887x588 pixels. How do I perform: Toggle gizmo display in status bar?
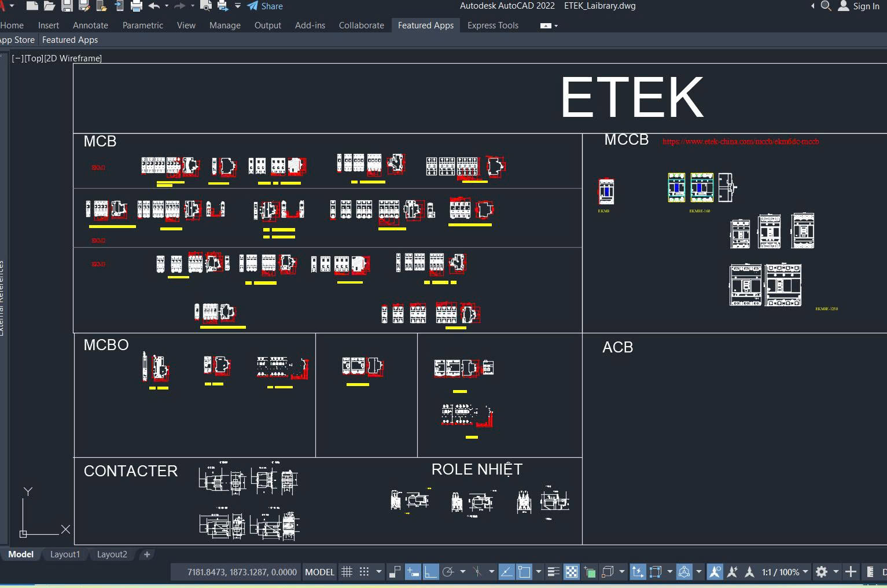[684, 572]
